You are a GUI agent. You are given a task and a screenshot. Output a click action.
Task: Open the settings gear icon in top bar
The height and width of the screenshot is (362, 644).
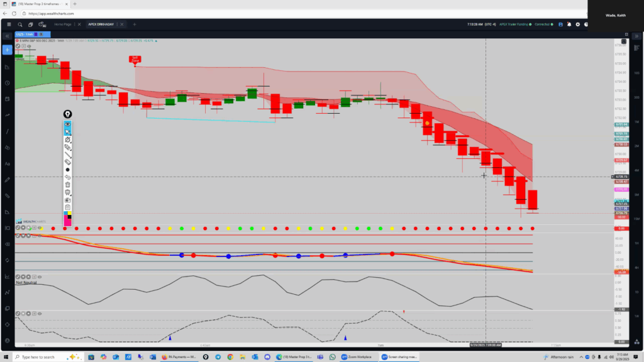click(x=578, y=25)
